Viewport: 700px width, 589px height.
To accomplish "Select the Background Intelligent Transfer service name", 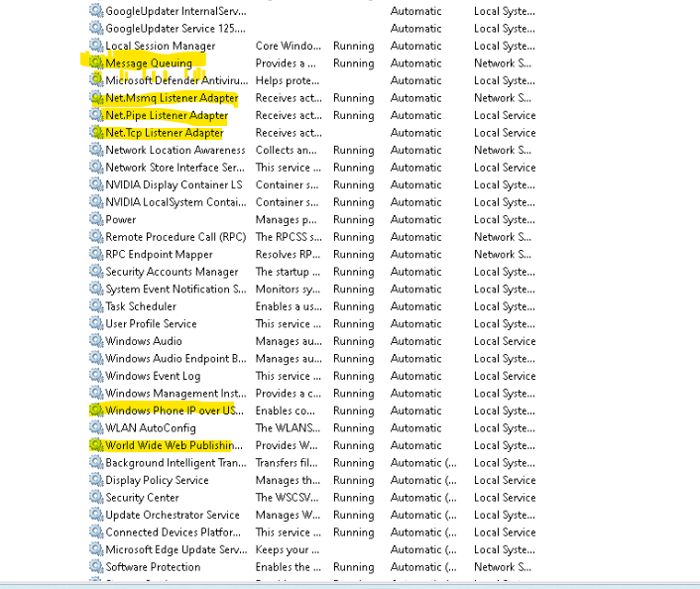I will coord(175,463).
